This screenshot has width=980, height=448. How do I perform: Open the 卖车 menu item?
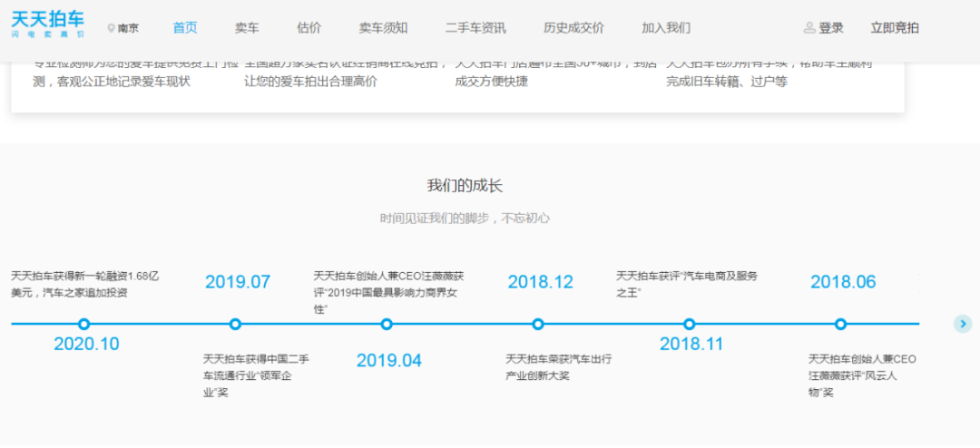point(247,28)
